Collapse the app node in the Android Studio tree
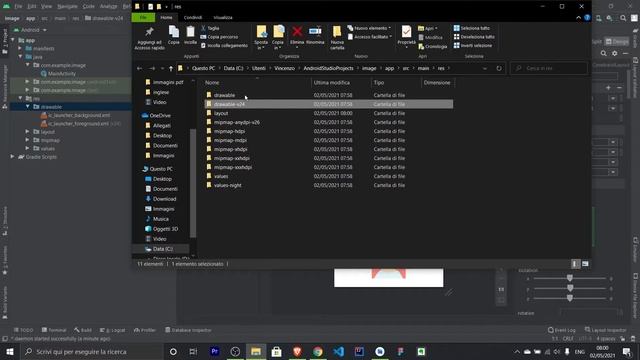640x360 pixels. [13, 40]
